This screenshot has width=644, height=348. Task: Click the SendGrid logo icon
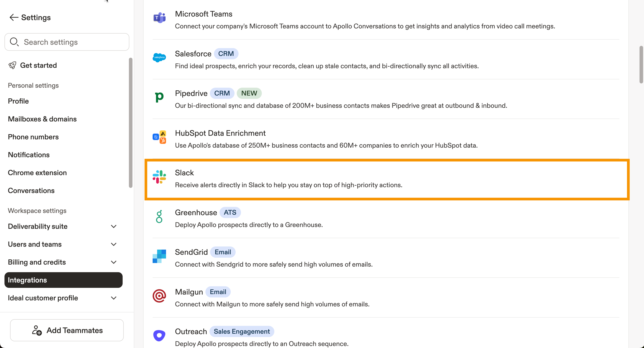pyautogui.click(x=159, y=256)
